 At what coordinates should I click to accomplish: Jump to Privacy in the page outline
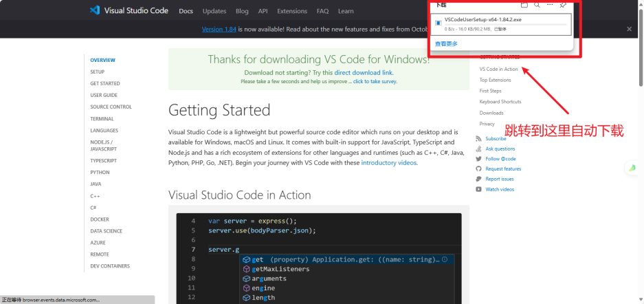coord(487,124)
